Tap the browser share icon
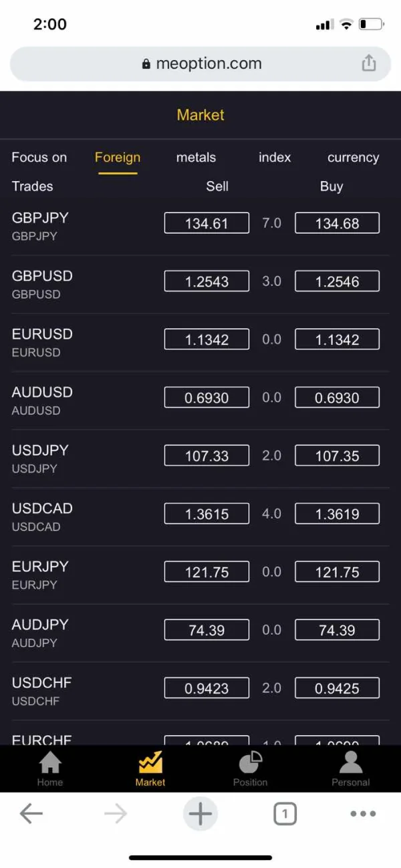 [x=369, y=63]
